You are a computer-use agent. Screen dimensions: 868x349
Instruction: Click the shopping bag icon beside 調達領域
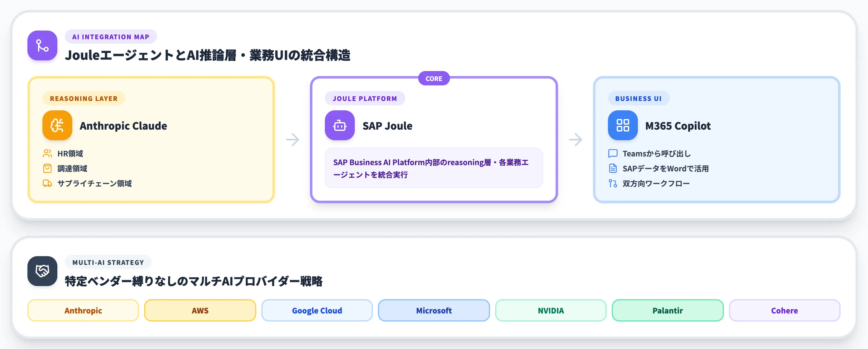pos(47,169)
